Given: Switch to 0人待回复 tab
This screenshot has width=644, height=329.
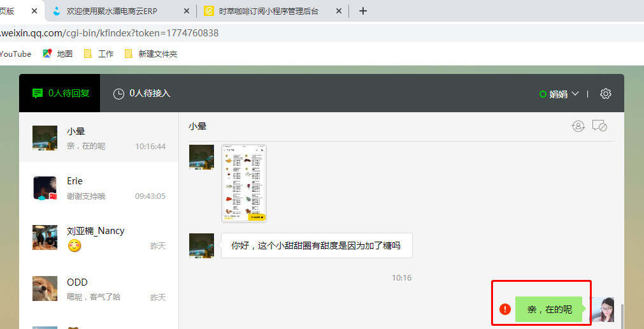Looking at the screenshot, I should coord(59,93).
